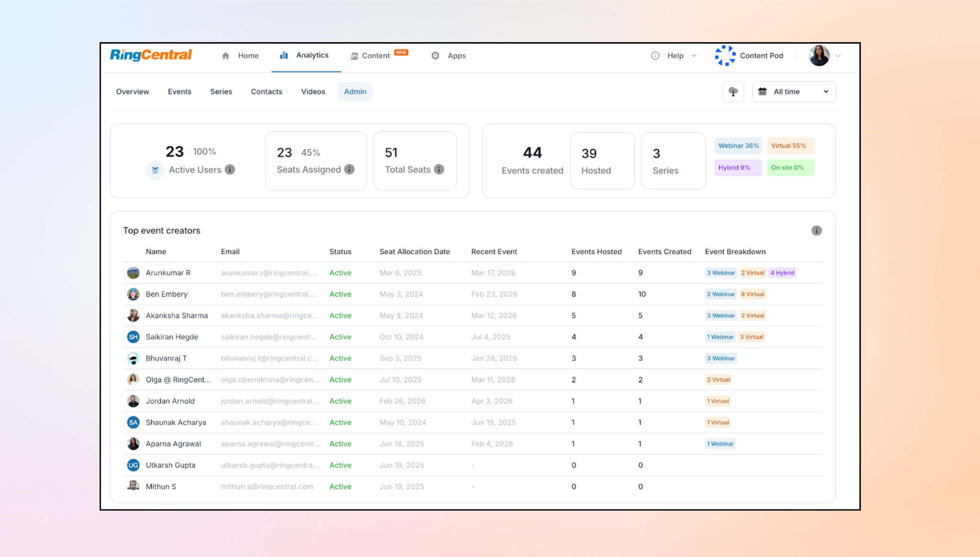Show info tooltip for Total Seats
Image resolution: width=980 pixels, height=557 pixels.
439,170
